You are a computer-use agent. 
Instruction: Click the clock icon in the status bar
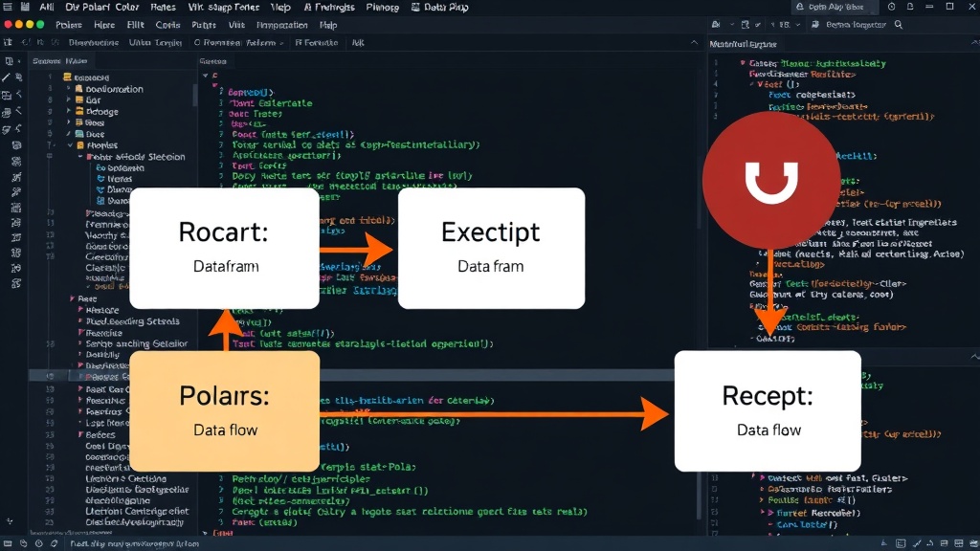38,543
